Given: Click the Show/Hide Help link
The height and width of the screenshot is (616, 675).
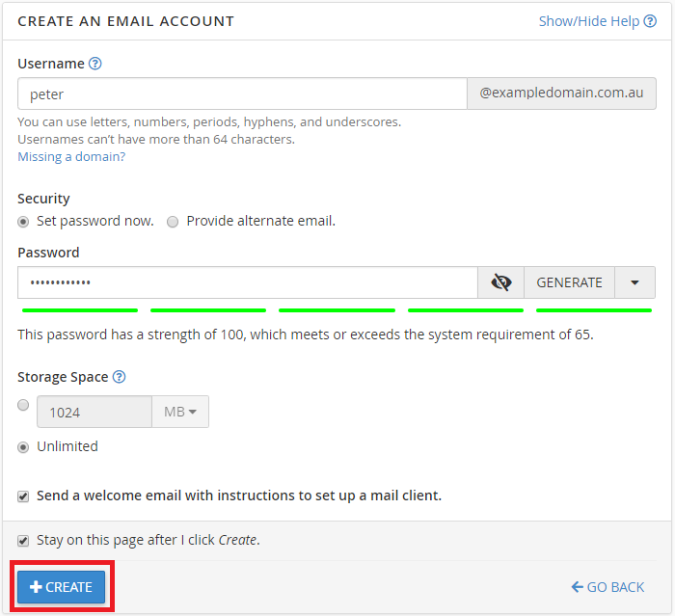Looking at the screenshot, I should [x=588, y=21].
